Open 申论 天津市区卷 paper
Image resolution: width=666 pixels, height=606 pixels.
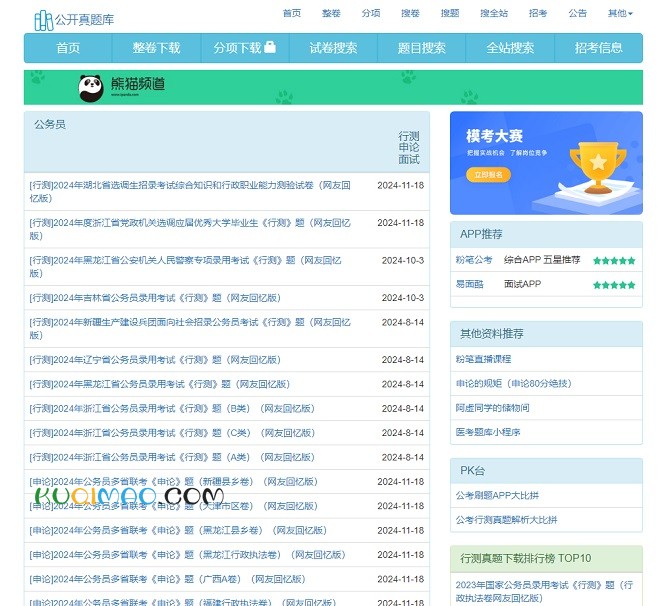(x=174, y=506)
